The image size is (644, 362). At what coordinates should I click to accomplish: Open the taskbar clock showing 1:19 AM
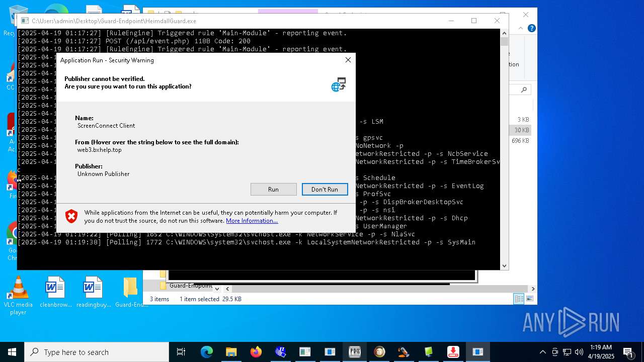(601, 352)
